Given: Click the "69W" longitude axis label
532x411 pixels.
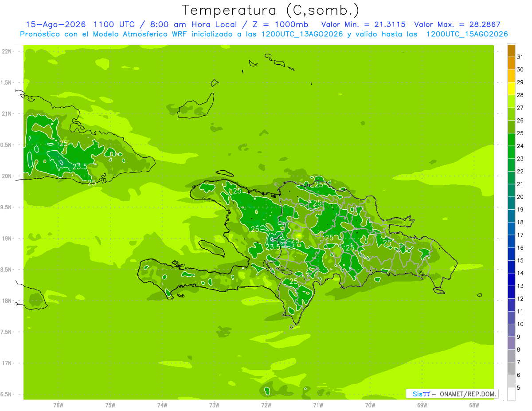Looking at the screenshot, I should pos(422,405).
